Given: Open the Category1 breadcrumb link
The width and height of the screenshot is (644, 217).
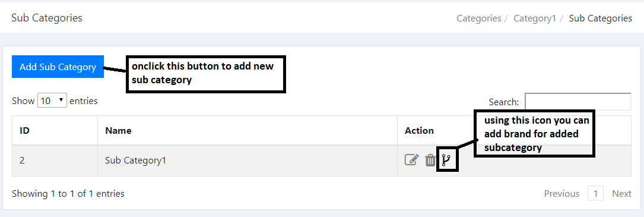Looking at the screenshot, I should pyautogui.click(x=535, y=18).
